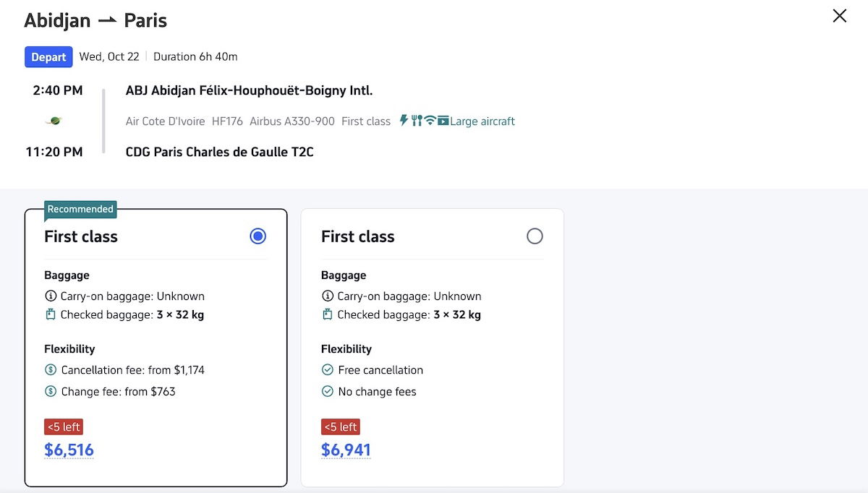Click the Large aircraft link
Viewport: 868px width, 493px height.
[x=482, y=121]
